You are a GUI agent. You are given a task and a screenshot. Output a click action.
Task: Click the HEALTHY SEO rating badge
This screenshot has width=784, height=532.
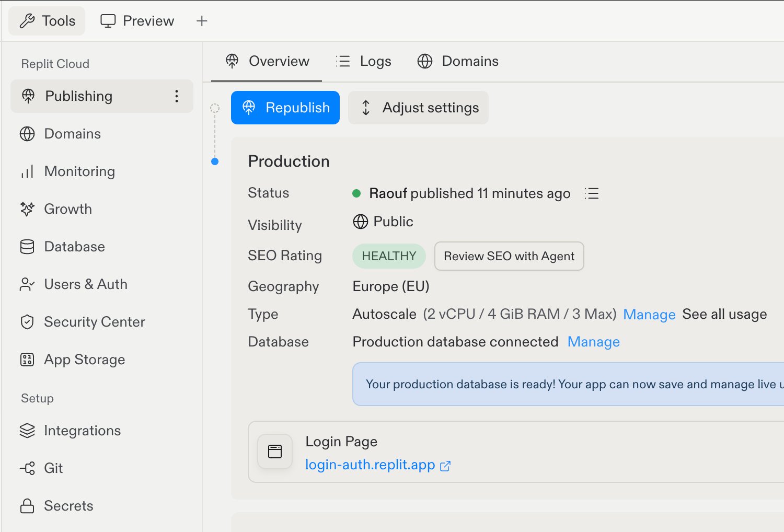[389, 256]
